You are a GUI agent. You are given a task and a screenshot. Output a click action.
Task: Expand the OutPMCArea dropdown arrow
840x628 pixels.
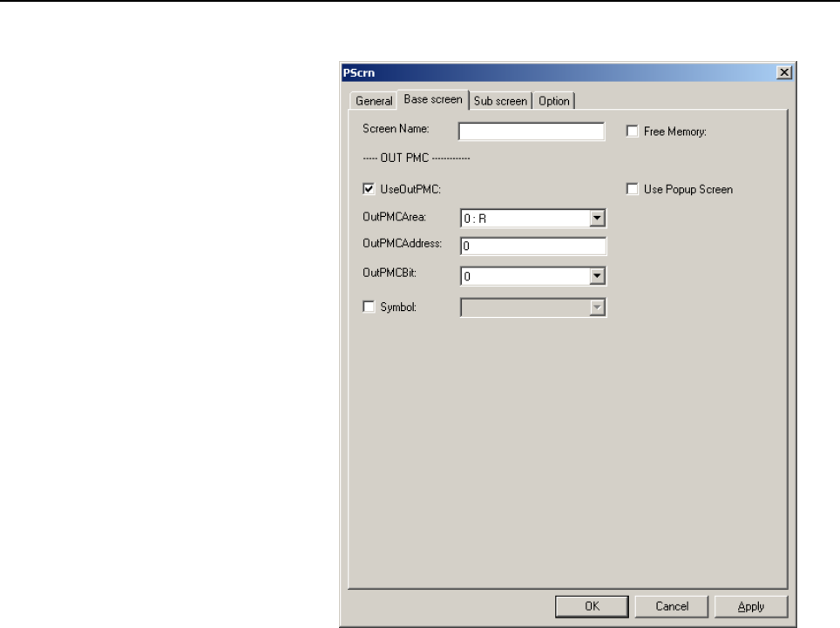coord(597,218)
